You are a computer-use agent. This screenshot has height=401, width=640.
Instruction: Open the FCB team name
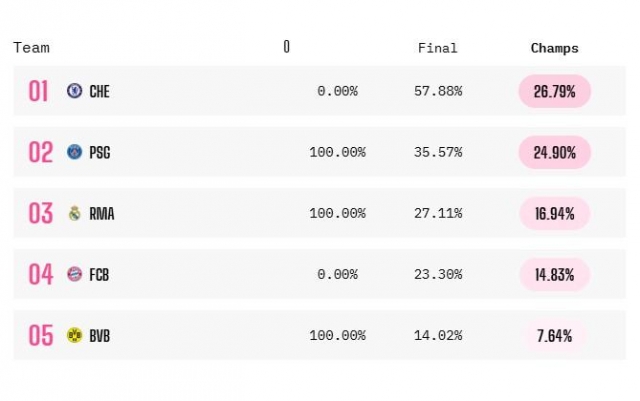[x=99, y=275]
